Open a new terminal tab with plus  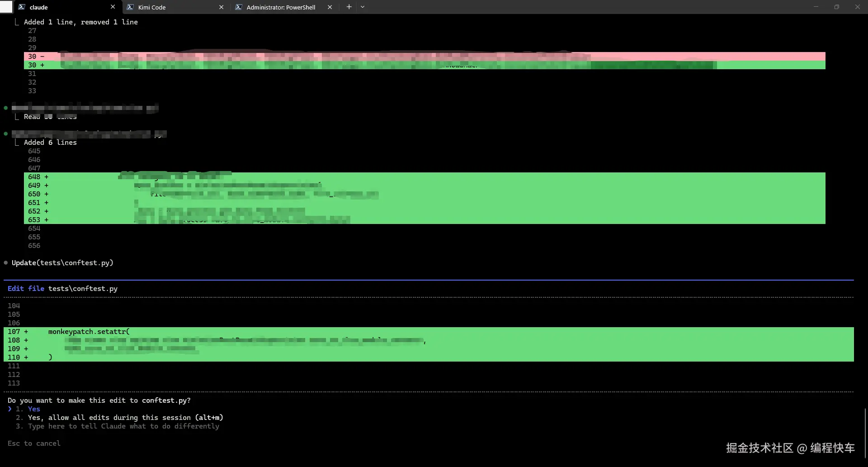(349, 7)
